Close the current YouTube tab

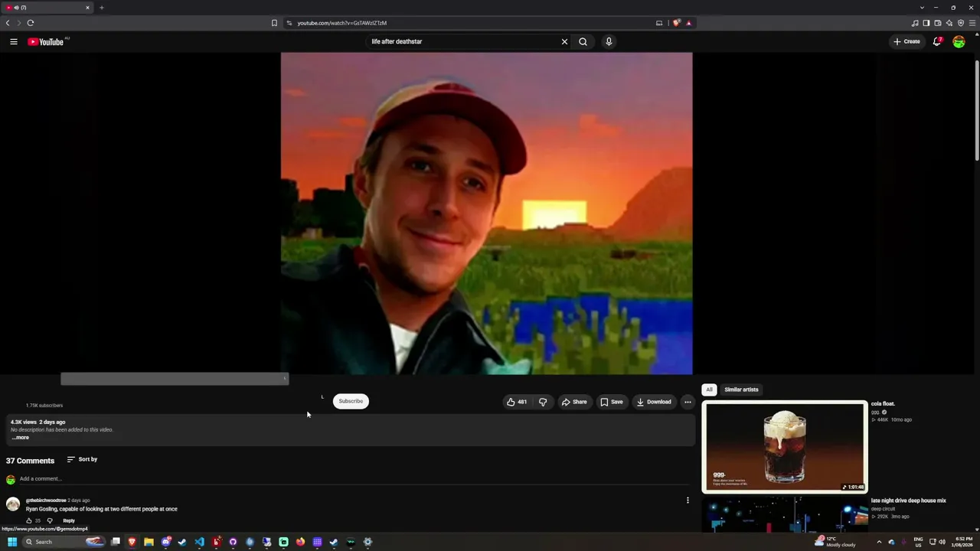87,8
